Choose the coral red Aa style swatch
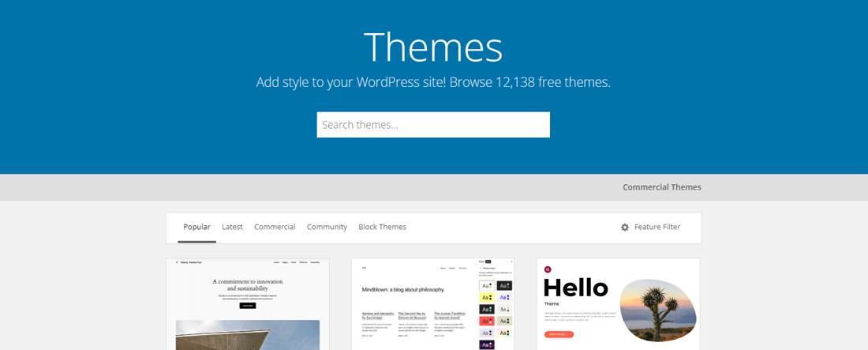Viewport: 868px width, 350px height. point(488,321)
